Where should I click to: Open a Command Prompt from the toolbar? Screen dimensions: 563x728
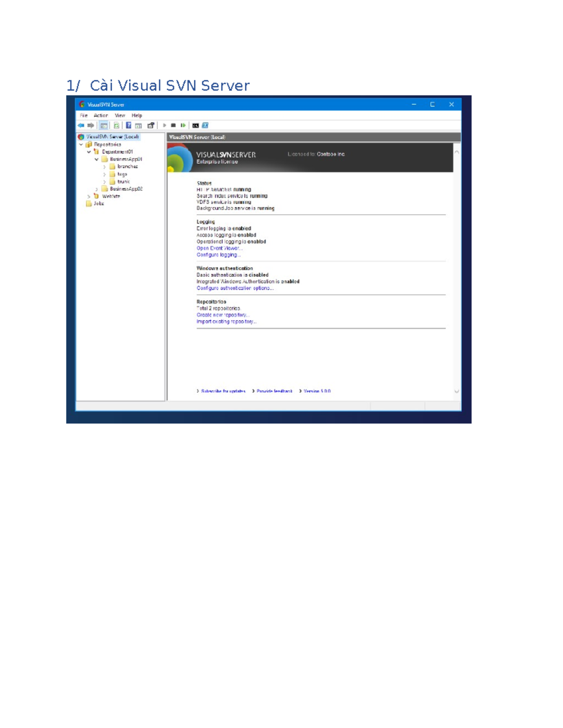[x=196, y=125]
